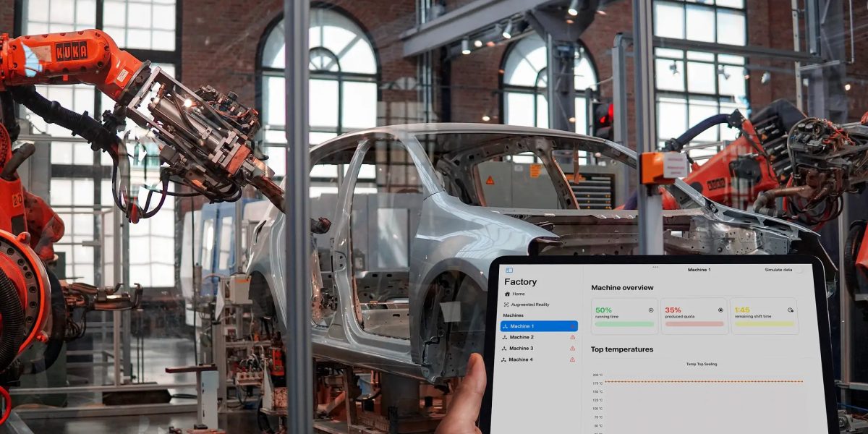The width and height of the screenshot is (868, 434).
Task: Click the Machine 1 header title
Action: coord(699,270)
